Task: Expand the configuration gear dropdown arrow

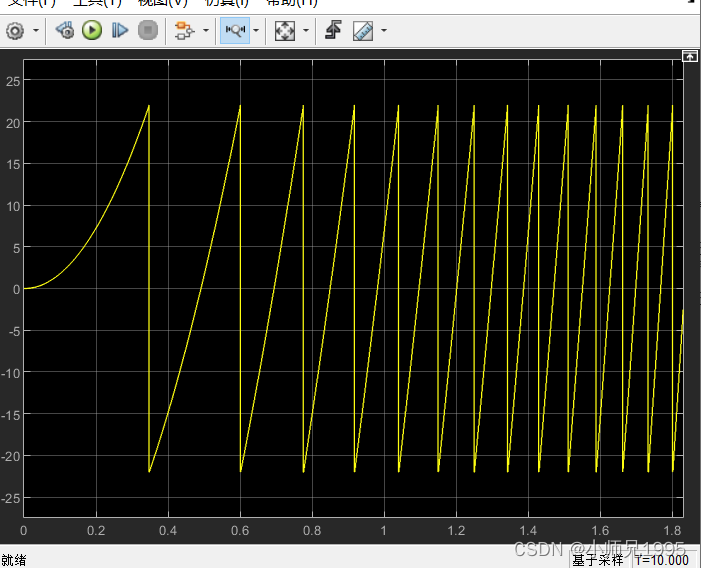Action: click(36, 31)
